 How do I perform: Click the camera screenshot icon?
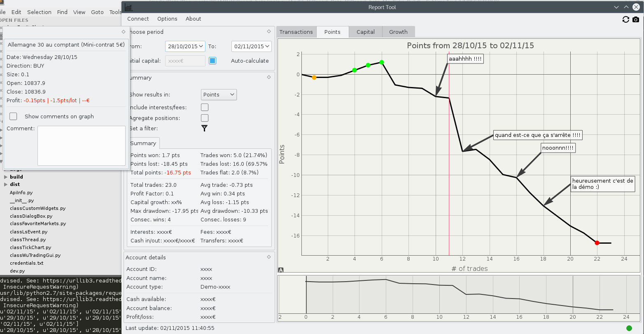pyautogui.click(x=636, y=19)
